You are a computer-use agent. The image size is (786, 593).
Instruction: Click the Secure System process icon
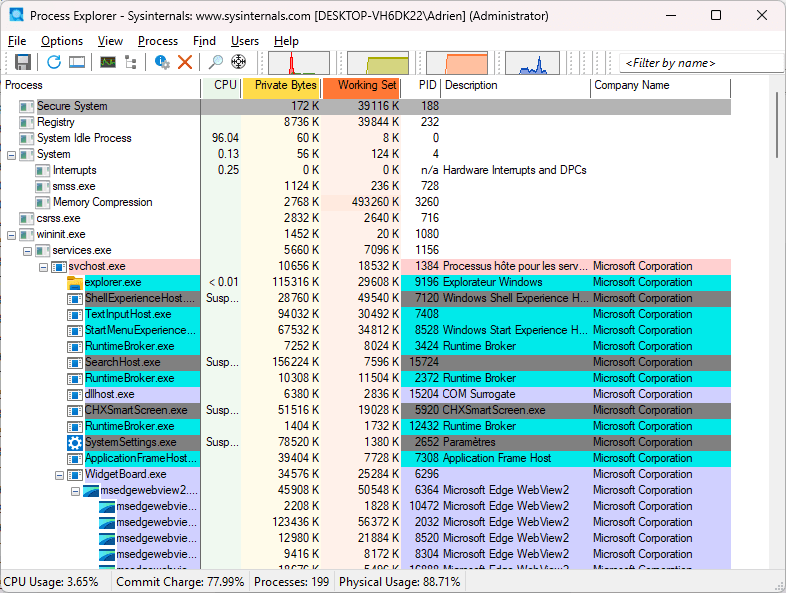[x=27, y=107]
